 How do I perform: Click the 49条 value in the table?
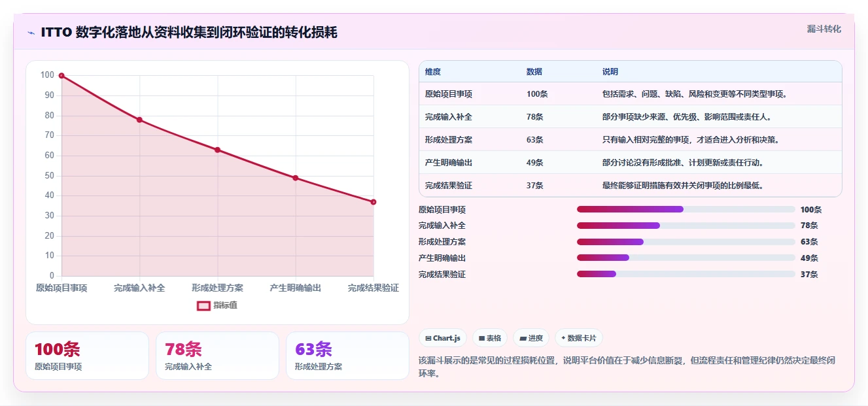(535, 163)
